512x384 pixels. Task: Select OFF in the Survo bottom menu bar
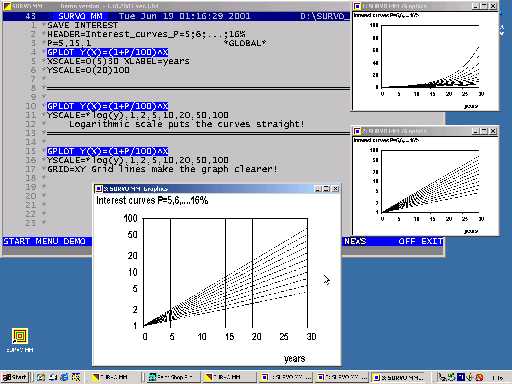point(407,241)
